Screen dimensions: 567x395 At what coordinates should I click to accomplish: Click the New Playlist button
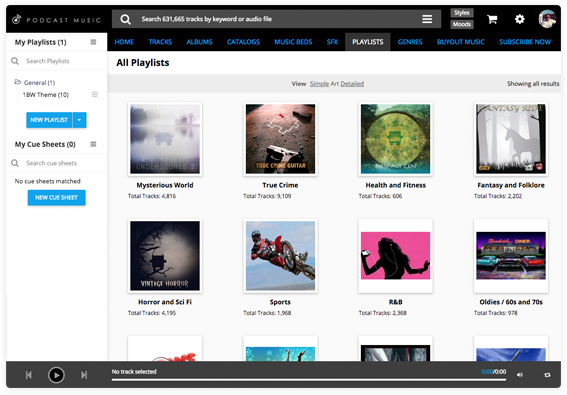pos(49,120)
